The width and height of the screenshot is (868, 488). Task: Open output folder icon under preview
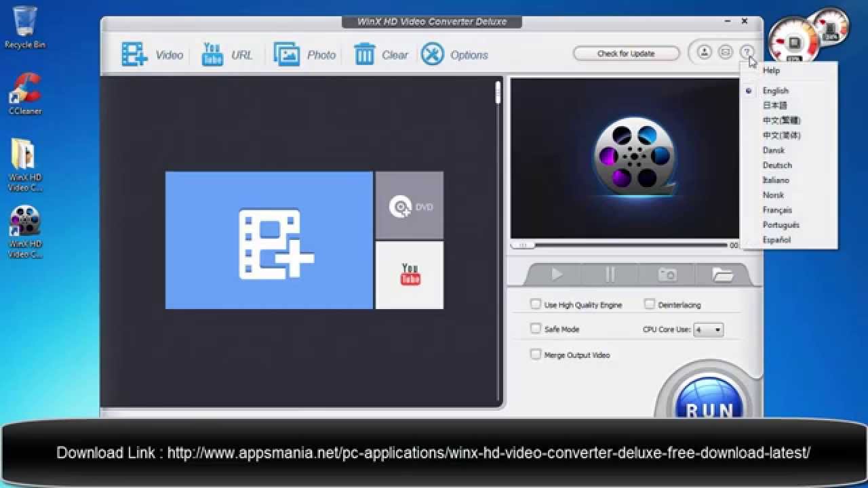pos(723,274)
